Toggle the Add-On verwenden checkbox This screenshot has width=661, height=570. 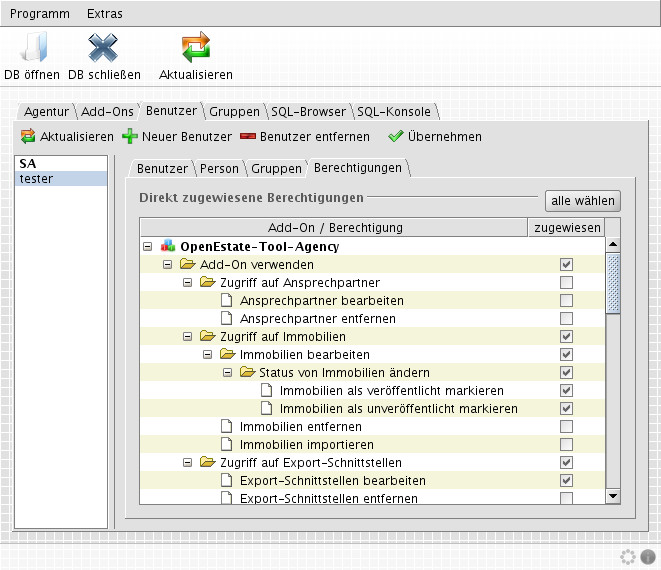point(566,265)
